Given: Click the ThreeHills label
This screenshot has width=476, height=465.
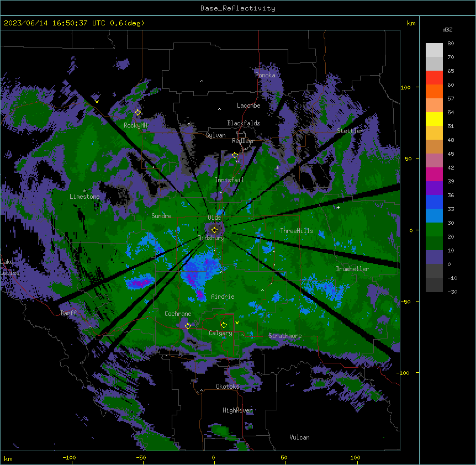Looking at the screenshot, I should [x=297, y=231].
